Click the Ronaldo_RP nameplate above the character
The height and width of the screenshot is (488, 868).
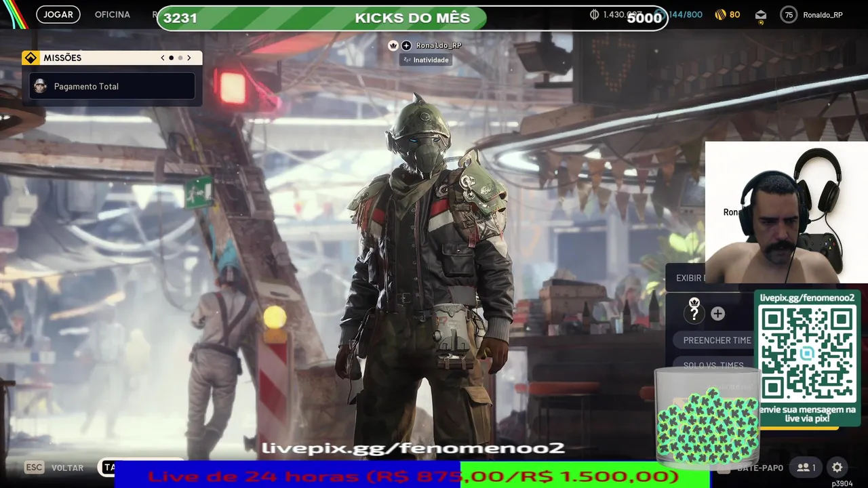(x=439, y=45)
